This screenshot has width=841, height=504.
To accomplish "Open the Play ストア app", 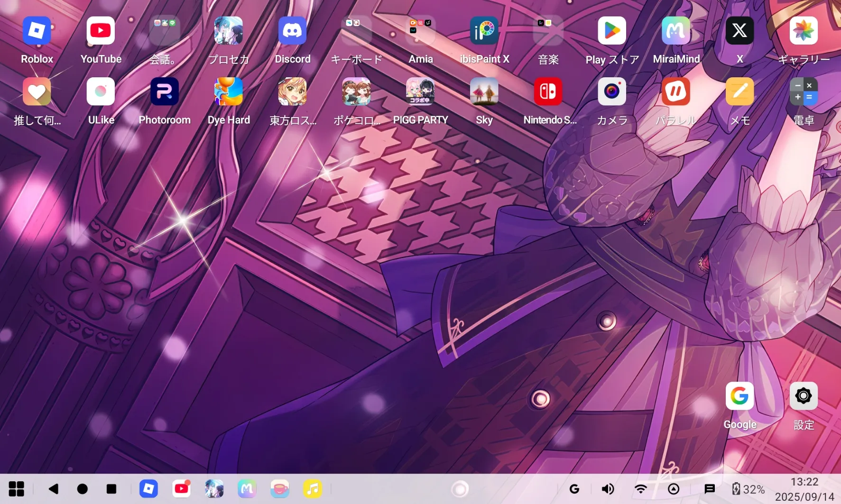I will 612,31.
